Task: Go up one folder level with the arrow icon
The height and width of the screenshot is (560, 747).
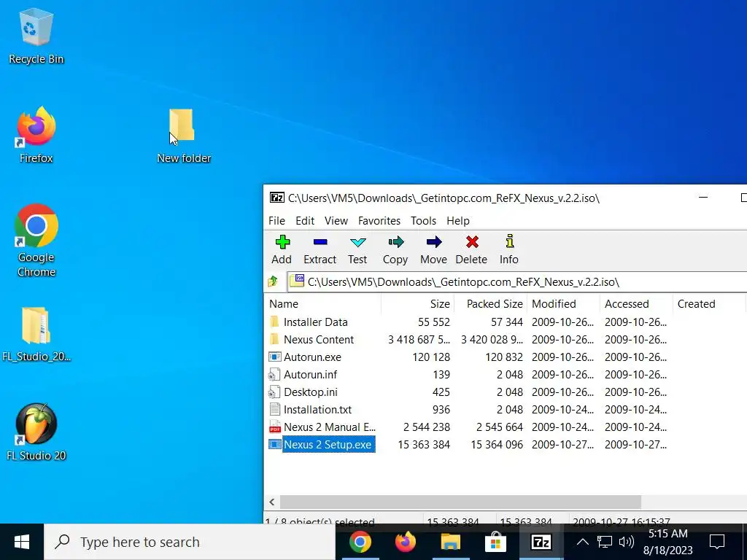Action: click(273, 281)
